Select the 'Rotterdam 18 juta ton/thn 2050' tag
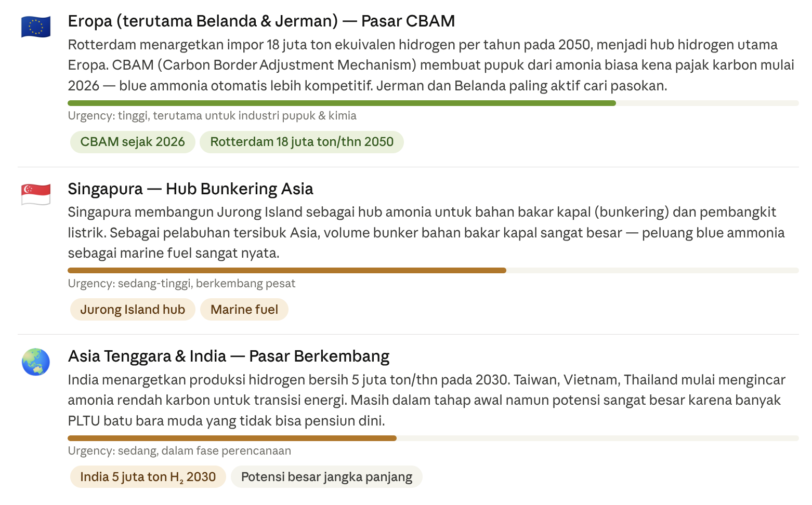This screenshot has height=505, width=812. tap(302, 142)
